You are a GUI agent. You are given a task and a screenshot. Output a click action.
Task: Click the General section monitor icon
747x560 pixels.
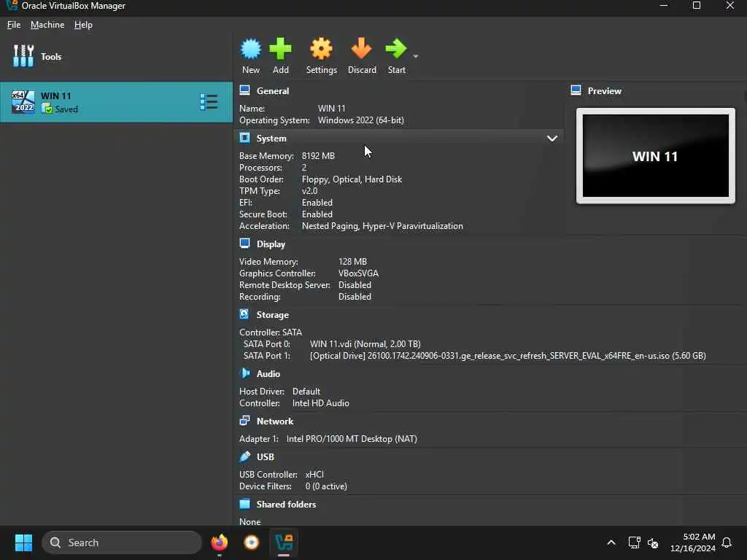pos(245,90)
